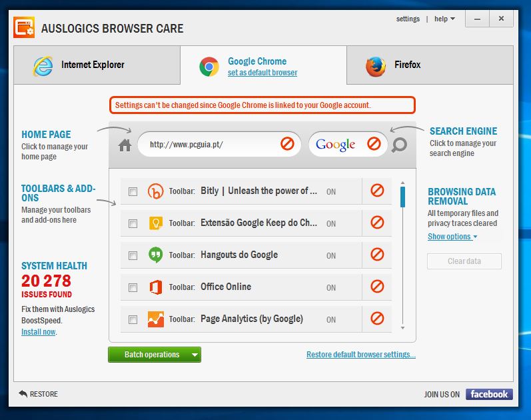Expand the Batch operations dropdown arrow
Viewport: 531px width, 420px height.
tap(195, 355)
